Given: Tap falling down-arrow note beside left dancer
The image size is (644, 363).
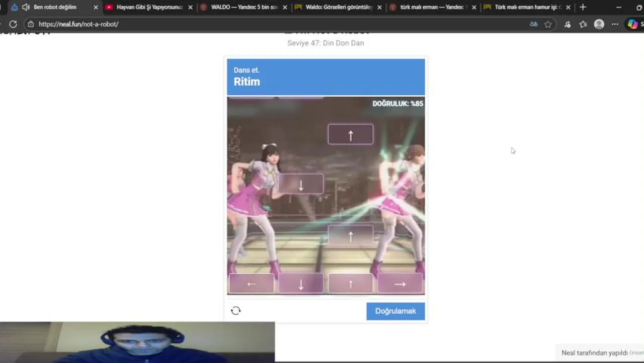Looking at the screenshot, I should pos(301,185).
